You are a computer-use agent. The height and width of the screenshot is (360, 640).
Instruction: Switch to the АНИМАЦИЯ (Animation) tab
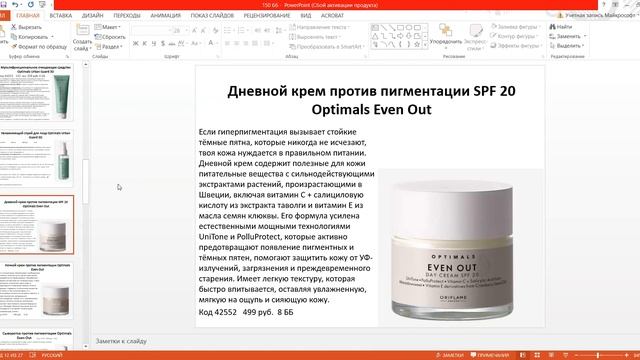click(166, 16)
